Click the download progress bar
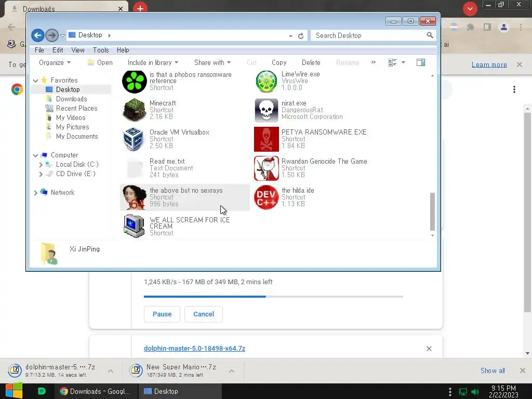The width and height of the screenshot is (532, 399). coord(273,297)
